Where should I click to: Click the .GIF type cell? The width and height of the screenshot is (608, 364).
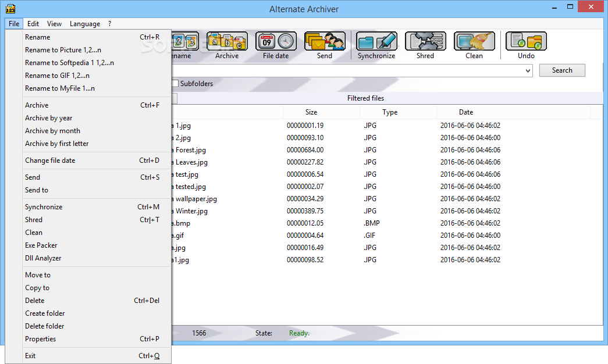pos(369,235)
